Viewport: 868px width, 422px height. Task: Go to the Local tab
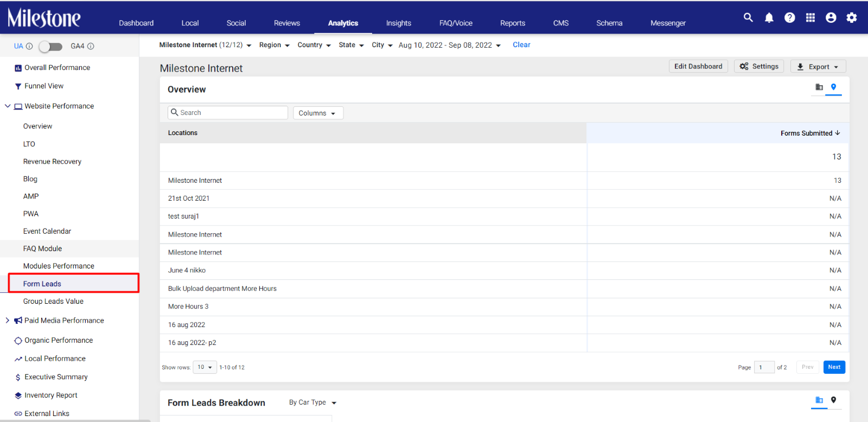click(190, 23)
